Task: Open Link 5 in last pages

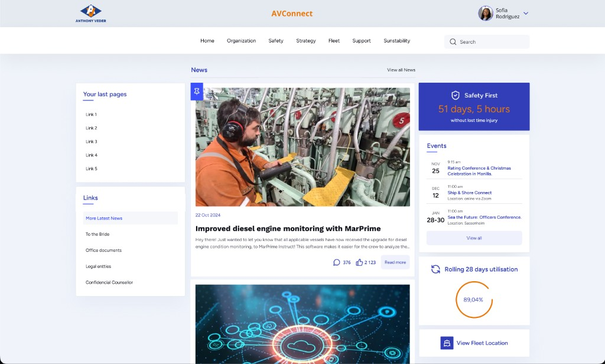Action: click(92, 168)
